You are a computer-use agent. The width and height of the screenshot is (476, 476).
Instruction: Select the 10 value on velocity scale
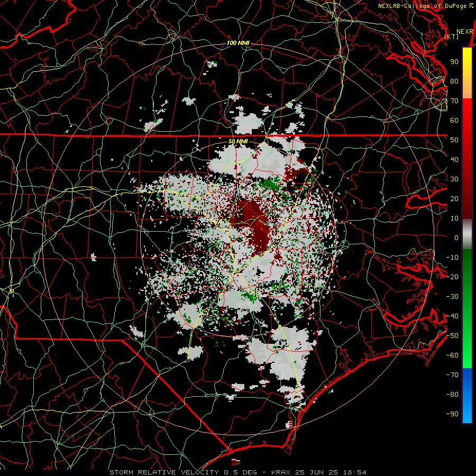tap(454, 218)
